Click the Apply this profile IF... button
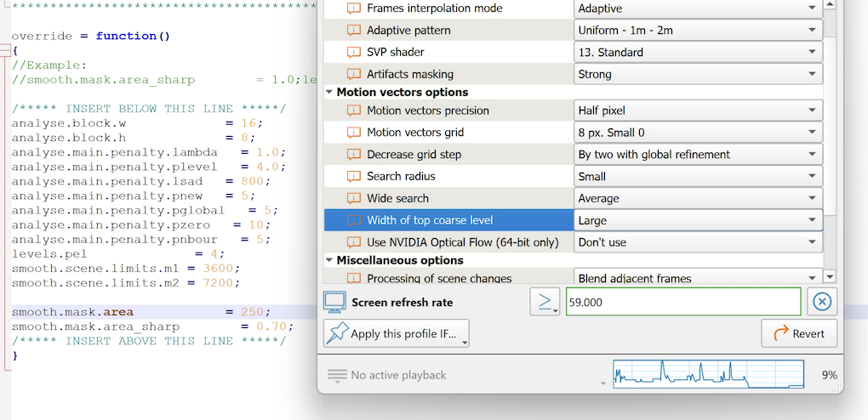 [x=397, y=334]
